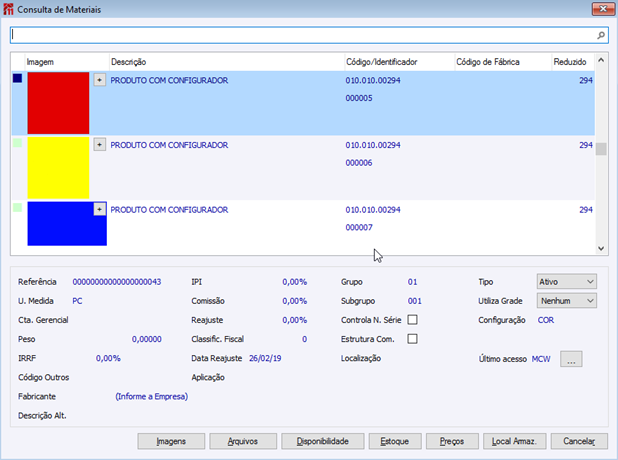Click code 000006 in the list
The image size is (618, 460).
359,163
